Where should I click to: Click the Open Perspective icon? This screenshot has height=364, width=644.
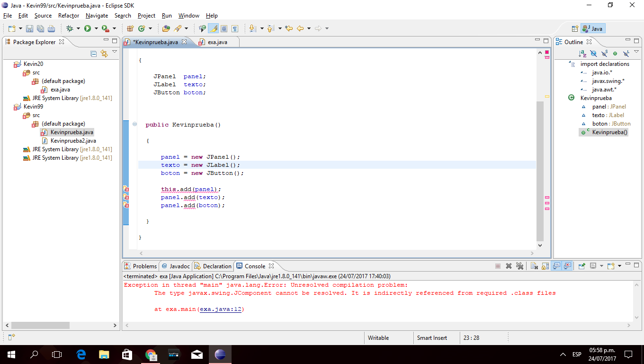click(x=575, y=28)
